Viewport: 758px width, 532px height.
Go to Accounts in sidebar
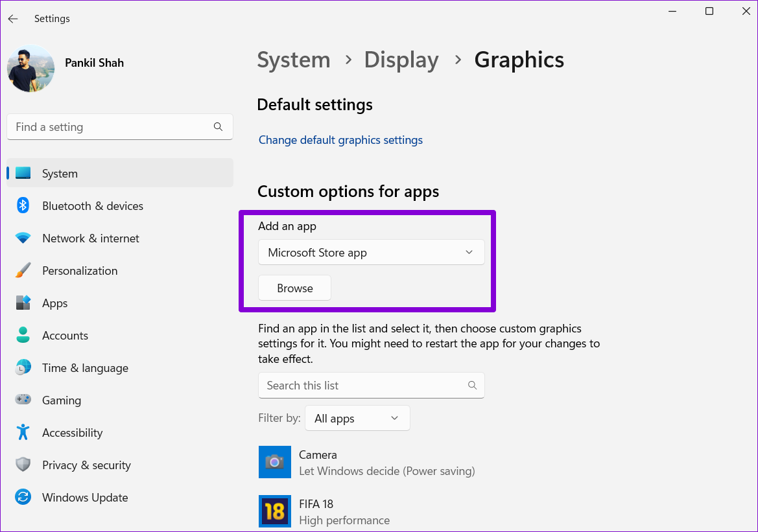65,336
